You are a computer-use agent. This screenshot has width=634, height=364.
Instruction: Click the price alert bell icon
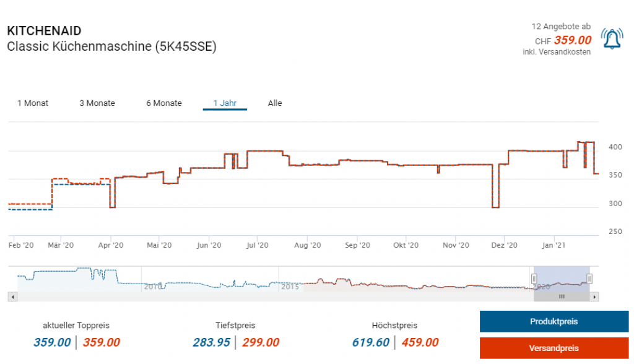(612, 39)
